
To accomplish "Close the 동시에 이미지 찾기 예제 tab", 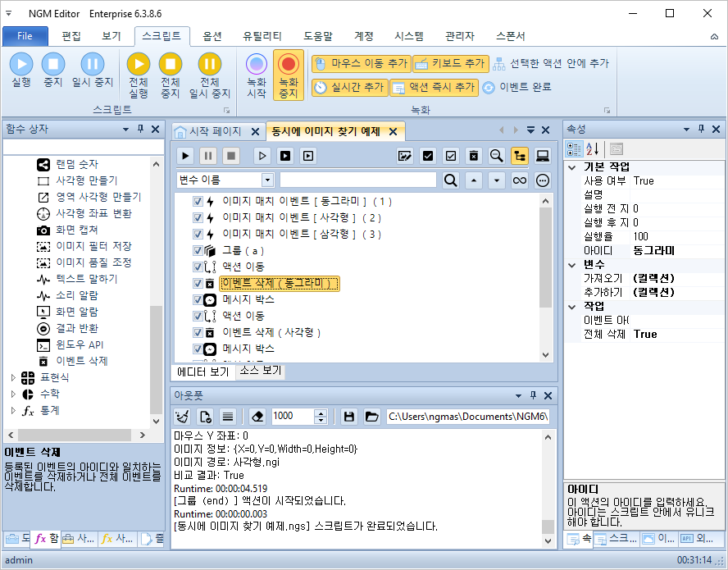I will [393, 131].
